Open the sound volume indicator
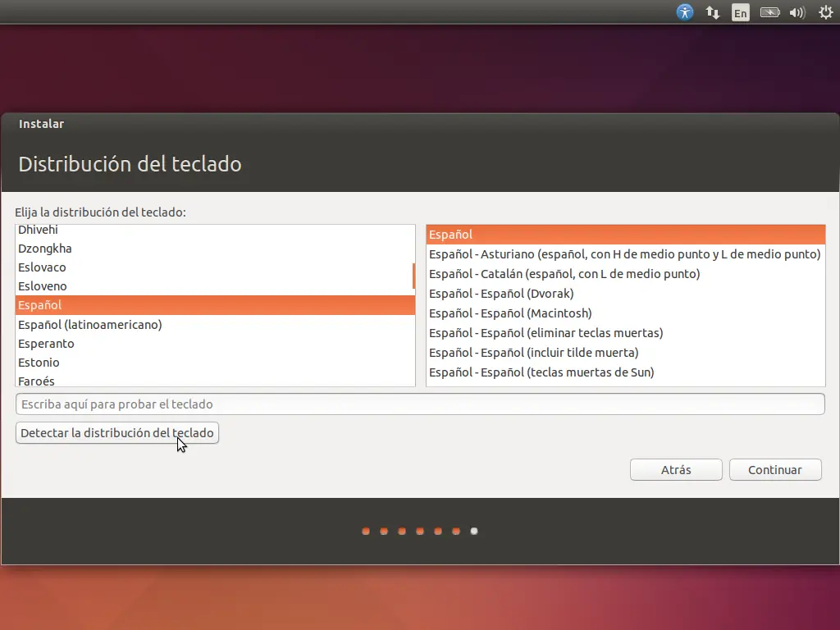The width and height of the screenshot is (840, 630). [x=797, y=12]
